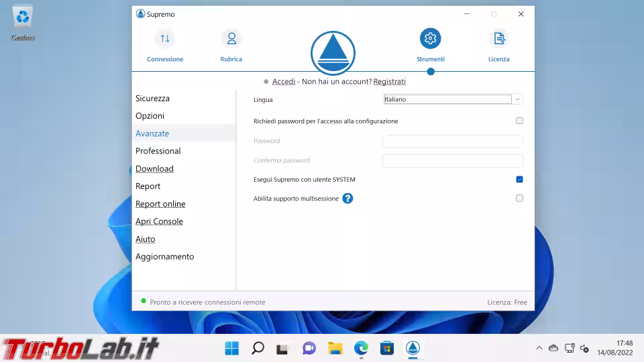The height and width of the screenshot is (362, 644).
Task: Open the Rubrica address book icon
Action: (231, 39)
